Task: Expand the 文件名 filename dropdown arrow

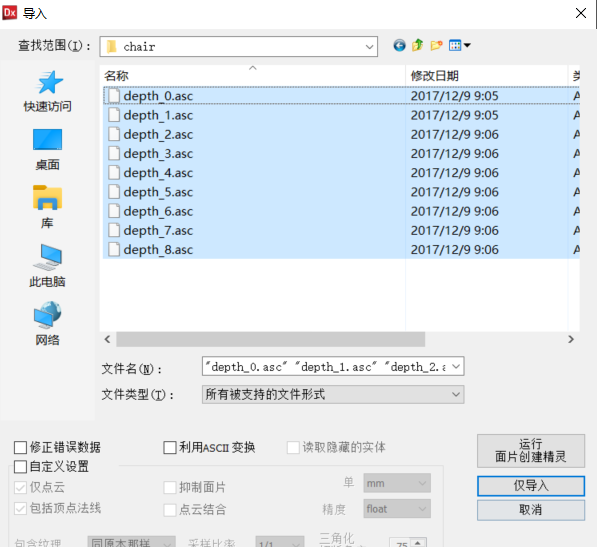Action: coord(456,367)
